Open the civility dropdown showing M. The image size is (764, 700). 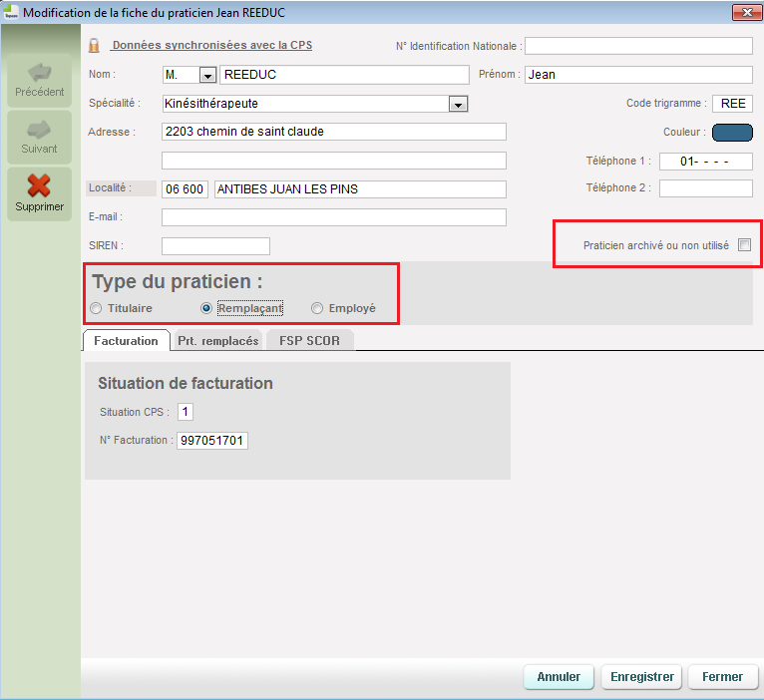coord(208,75)
